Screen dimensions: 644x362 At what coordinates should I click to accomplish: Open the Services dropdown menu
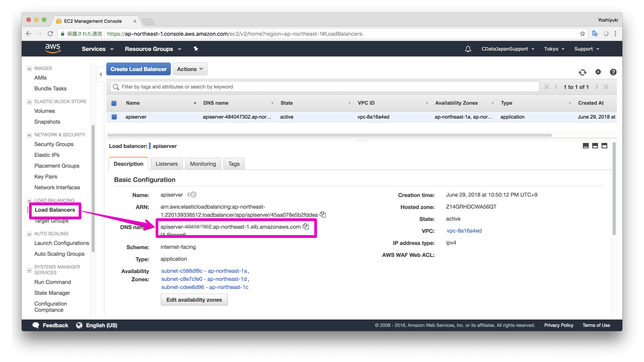[x=97, y=49]
